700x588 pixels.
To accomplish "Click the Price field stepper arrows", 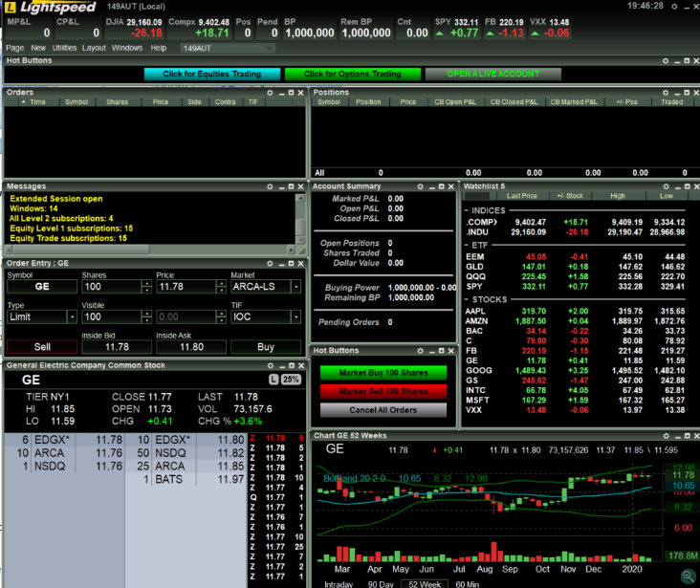I will pyautogui.click(x=221, y=287).
